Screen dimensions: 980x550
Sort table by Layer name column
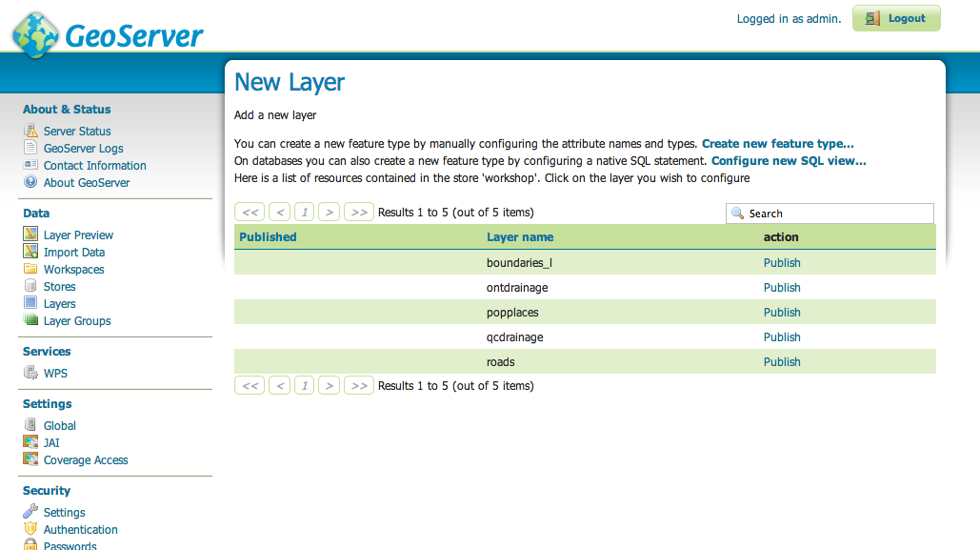pyautogui.click(x=520, y=237)
